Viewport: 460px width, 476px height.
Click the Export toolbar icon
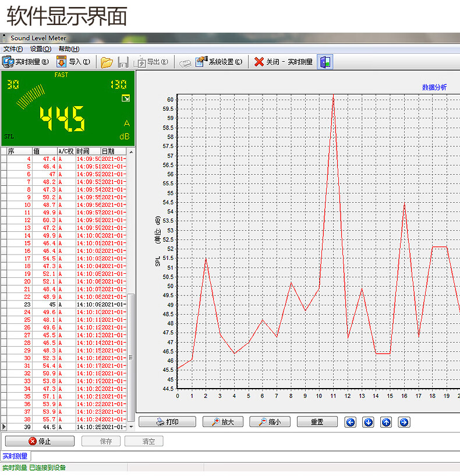[x=140, y=62]
